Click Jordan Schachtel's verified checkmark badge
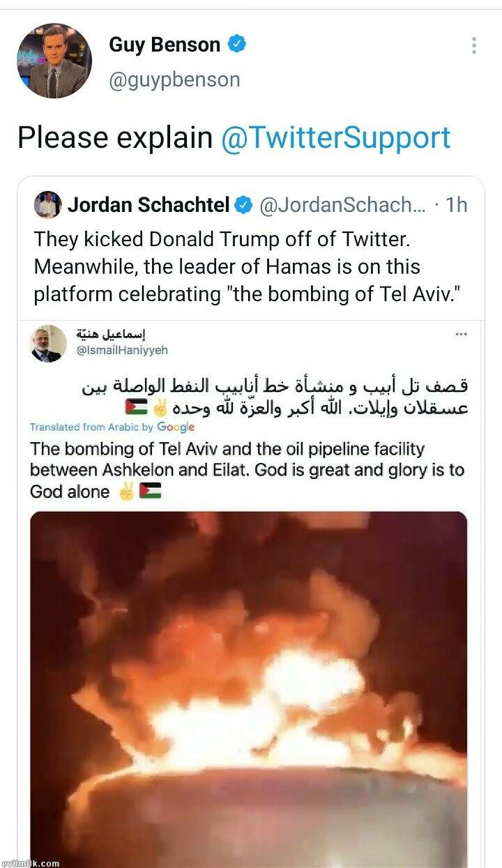This screenshot has height=868, width=502. tap(243, 205)
